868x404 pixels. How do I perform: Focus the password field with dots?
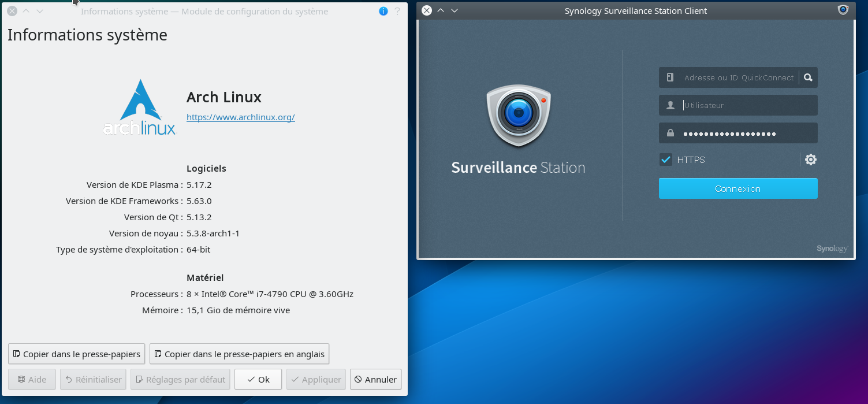pyautogui.click(x=738, y=133)
